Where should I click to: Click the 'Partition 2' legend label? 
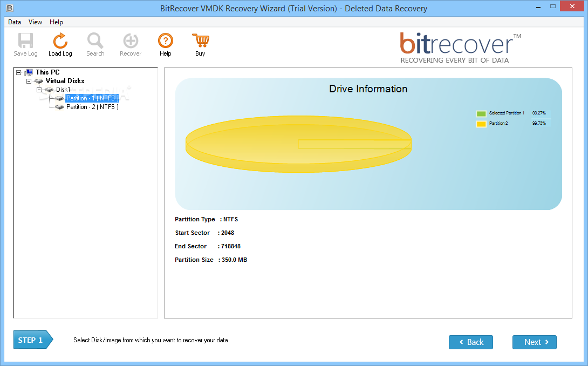tap(498, 123)
